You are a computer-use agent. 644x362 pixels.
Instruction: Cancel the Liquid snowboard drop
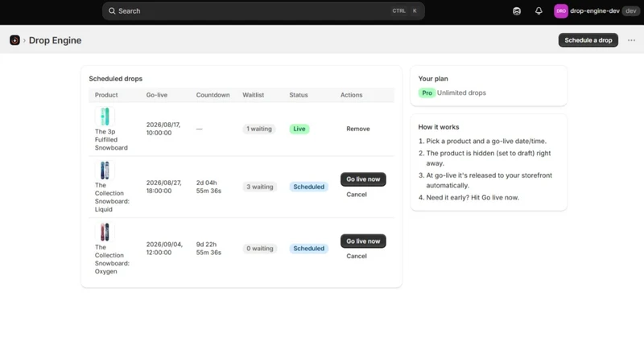[357, 195]
